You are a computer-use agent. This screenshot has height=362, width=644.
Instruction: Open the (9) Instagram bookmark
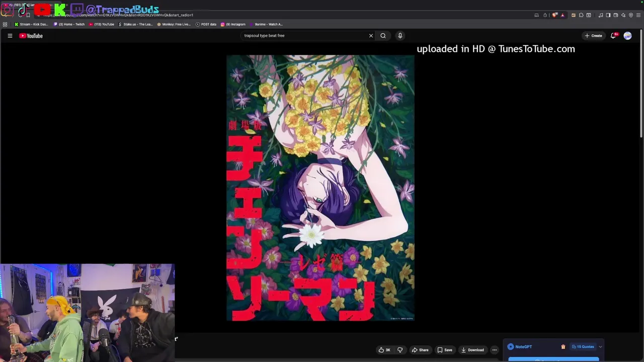point(233,24)
